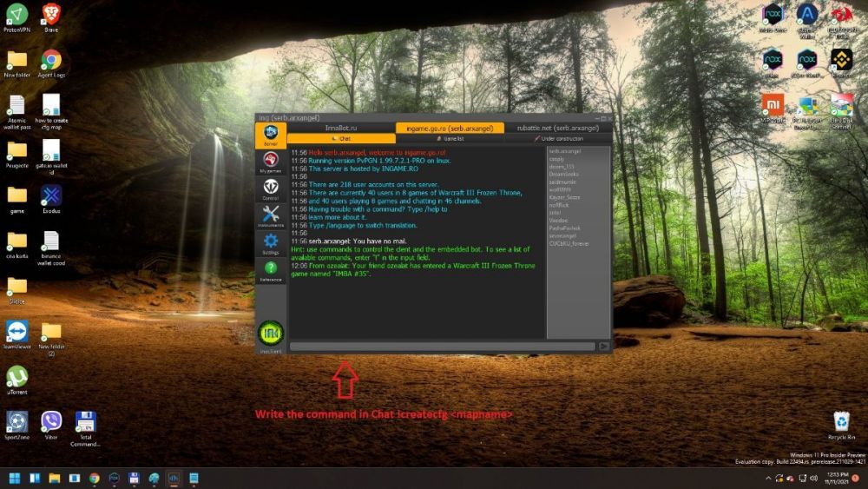868x489 pixels.
Task: Open the Recycle Bin on the desktop
Action: [x=840, y=423]
